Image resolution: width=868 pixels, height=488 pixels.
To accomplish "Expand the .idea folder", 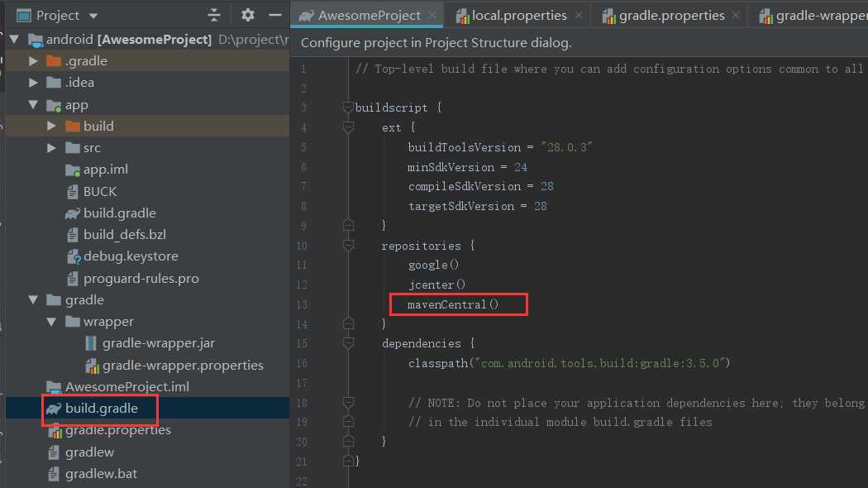I will click(x=33, y=83).
